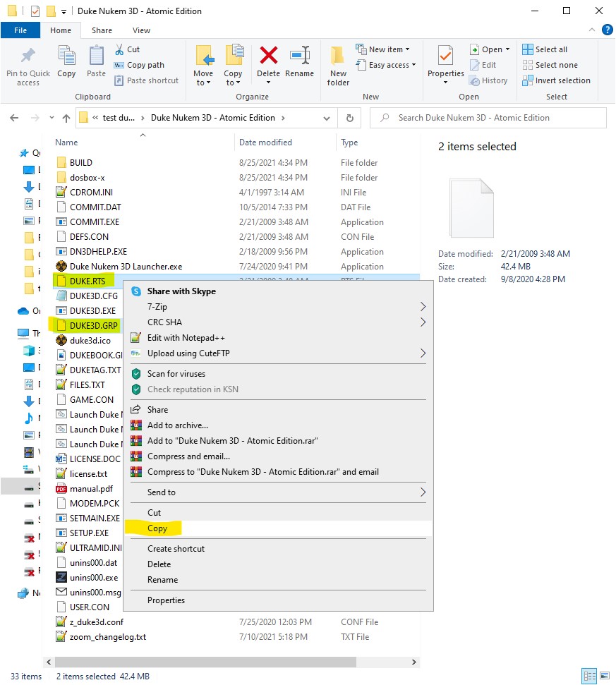The image size is (616, 685).
Task: Select the dosbox-x folder
Action: [x=87, y=178]
